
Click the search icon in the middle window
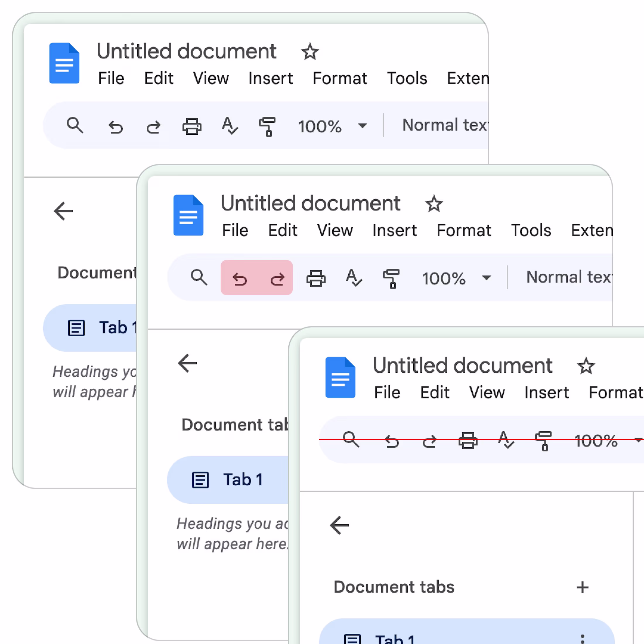pos(199,277)
